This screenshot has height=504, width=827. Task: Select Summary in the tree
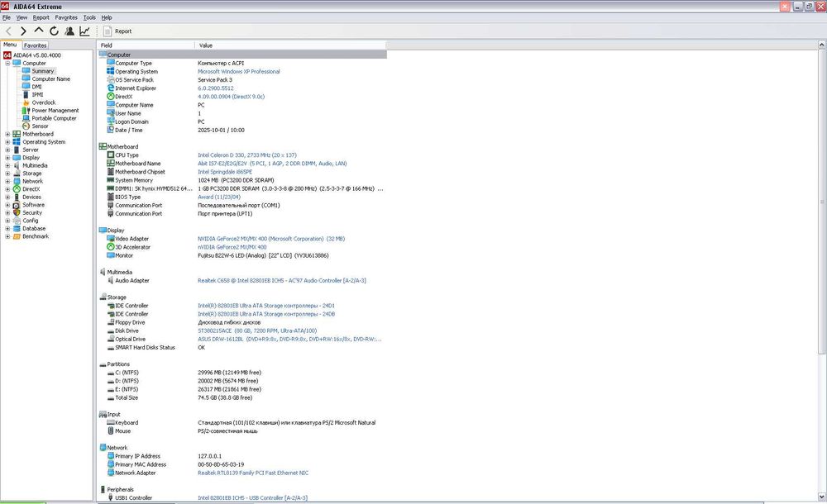pyautogui.click(x=43, y=71)
